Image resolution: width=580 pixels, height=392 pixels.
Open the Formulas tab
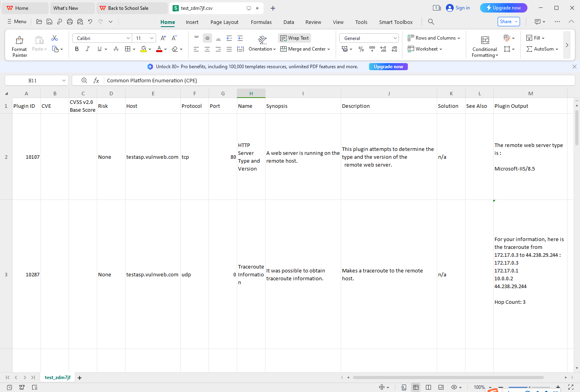pyautogui.click(x=261, y=22)
